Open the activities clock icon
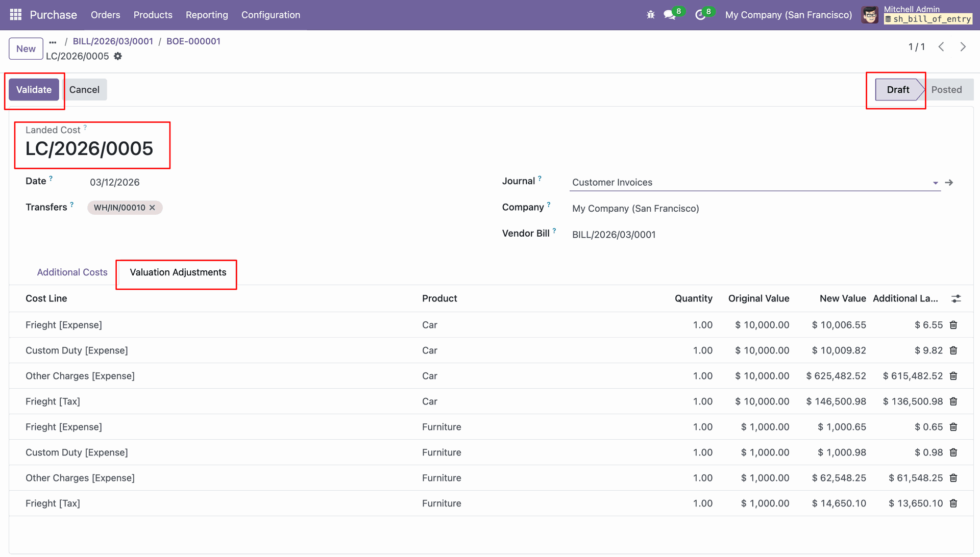Screen dimensions: 980x557 point(700,15)
